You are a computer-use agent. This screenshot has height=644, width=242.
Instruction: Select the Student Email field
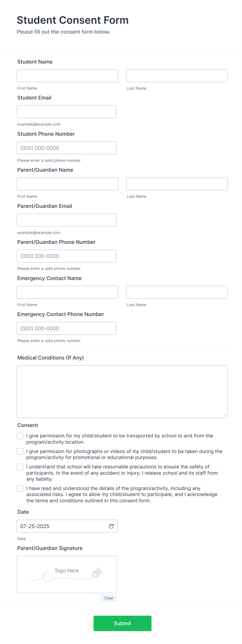[x=67, y=112]
